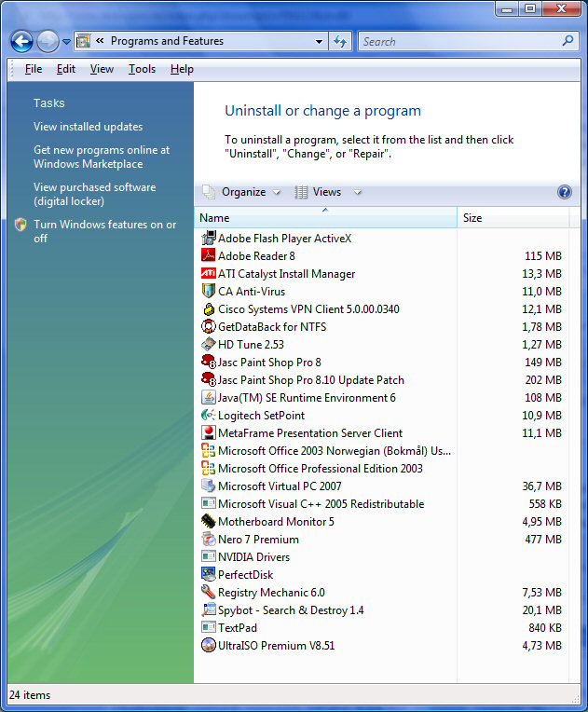
Task: Open the Help menu
Action: pos(182,69)
